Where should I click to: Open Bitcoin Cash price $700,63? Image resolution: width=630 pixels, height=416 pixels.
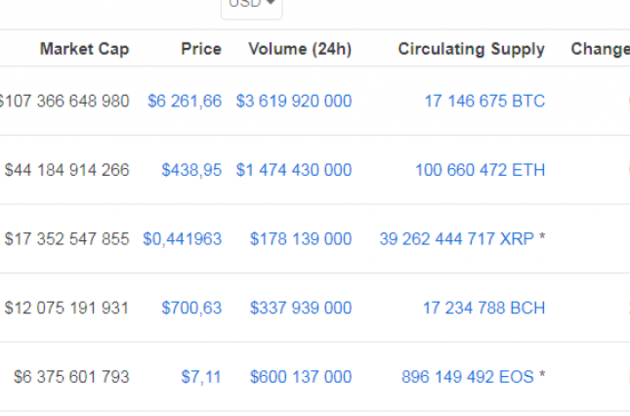point(191,308)
